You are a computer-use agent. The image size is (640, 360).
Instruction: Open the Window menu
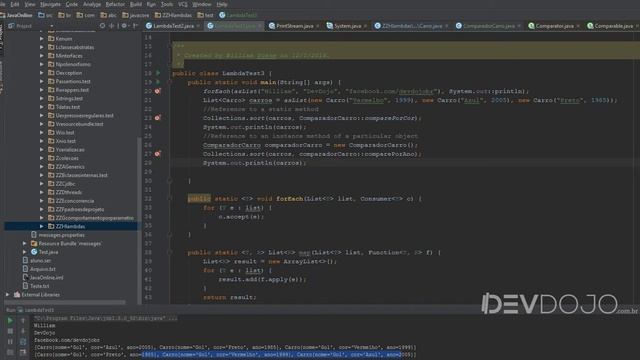click(202, 4)
